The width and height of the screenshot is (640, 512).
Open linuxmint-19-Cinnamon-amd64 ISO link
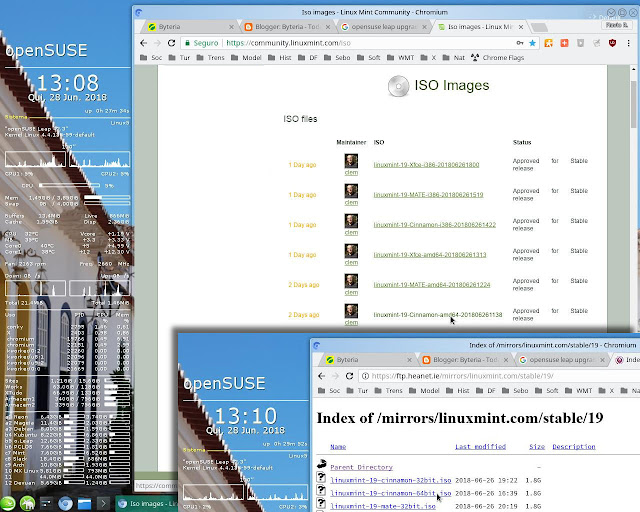(x=438, y=315)
